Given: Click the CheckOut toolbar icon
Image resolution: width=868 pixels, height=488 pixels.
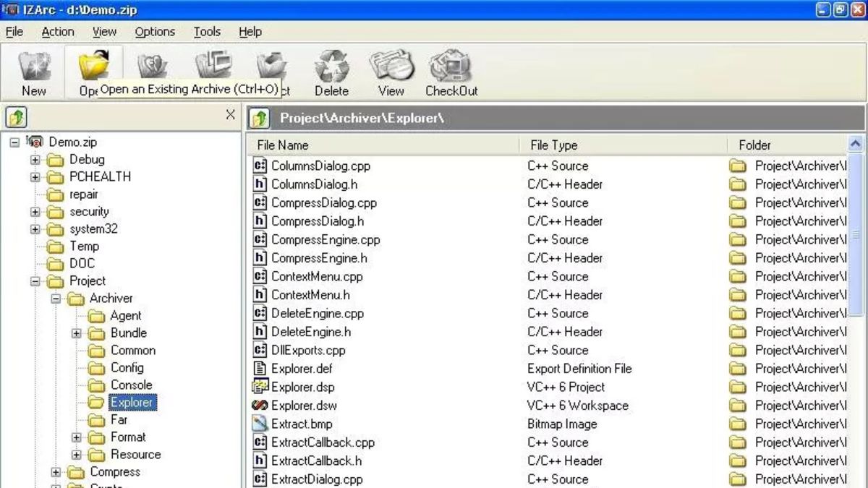Looking at the screenshot, I should point(451,67).
